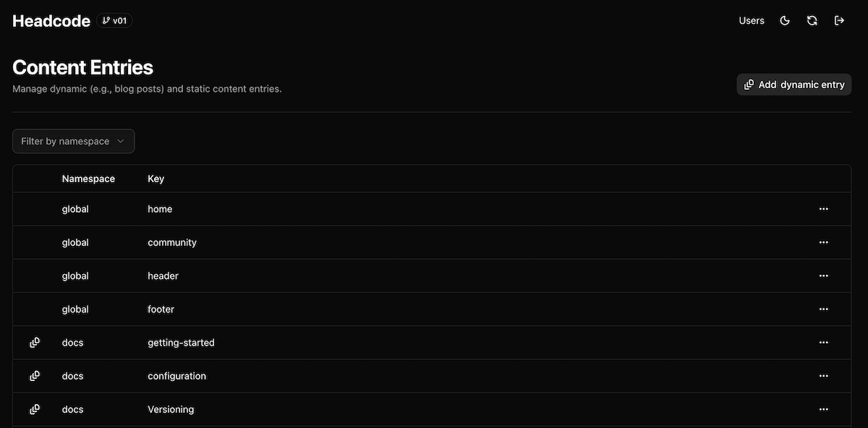Click dynamic entry icon beside Versioning
This screenshot has width=868, height=428.
pos(35,409)
